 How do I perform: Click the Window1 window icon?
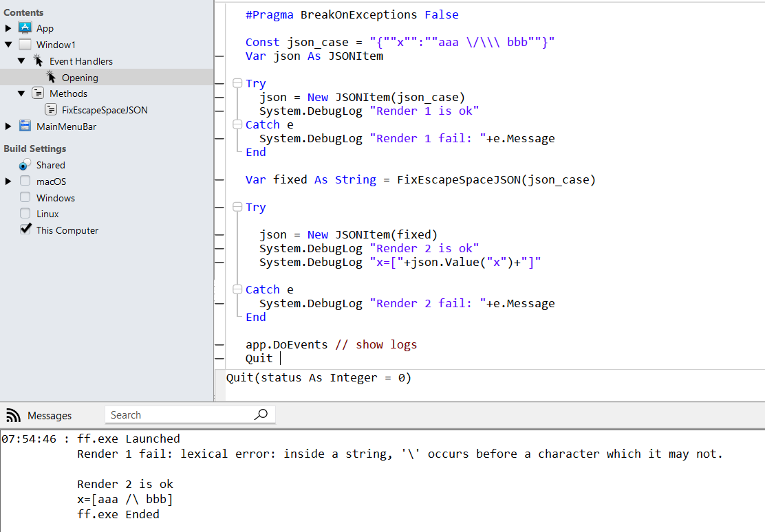[25, 45]
